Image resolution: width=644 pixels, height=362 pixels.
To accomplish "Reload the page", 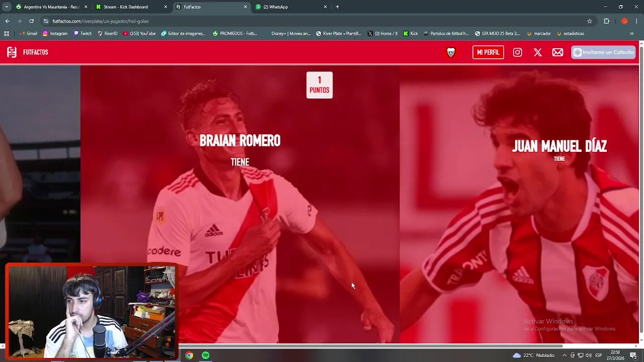I will click(31, 21).
